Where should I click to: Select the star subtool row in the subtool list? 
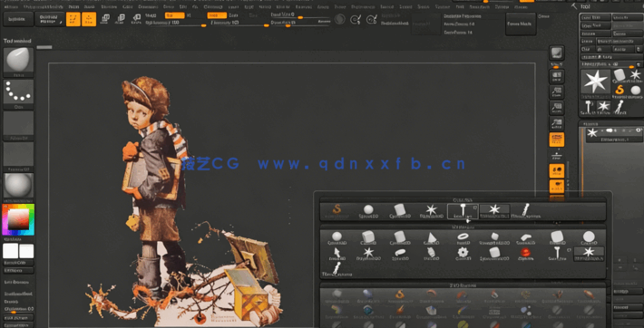click(x=614, y=135)
